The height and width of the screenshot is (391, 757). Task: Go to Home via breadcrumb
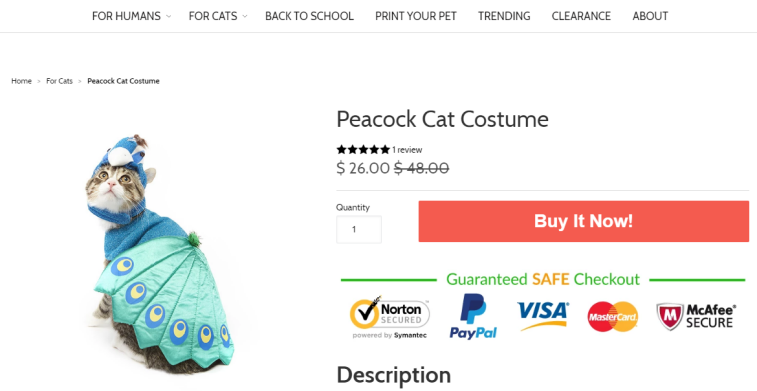pos(21,81)
